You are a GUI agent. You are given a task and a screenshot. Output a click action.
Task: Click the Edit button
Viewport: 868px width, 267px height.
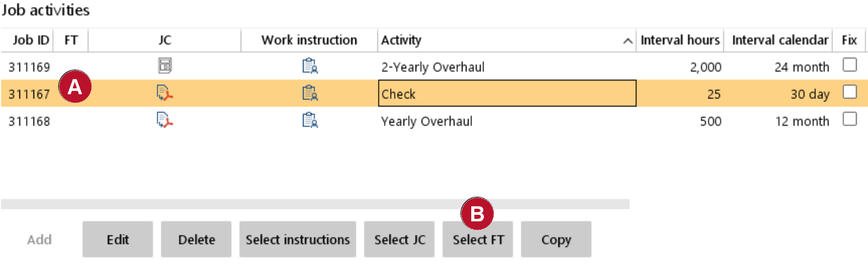[118, 240]
